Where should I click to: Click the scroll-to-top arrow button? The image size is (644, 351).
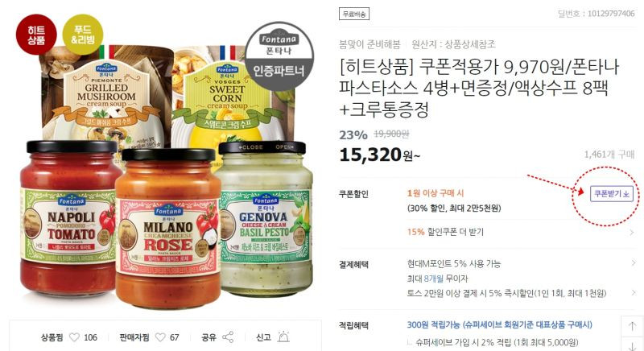(632, 326)
